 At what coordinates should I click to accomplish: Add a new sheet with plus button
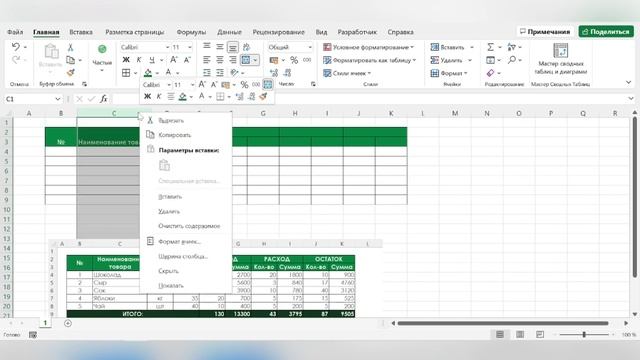click(68, 323)
